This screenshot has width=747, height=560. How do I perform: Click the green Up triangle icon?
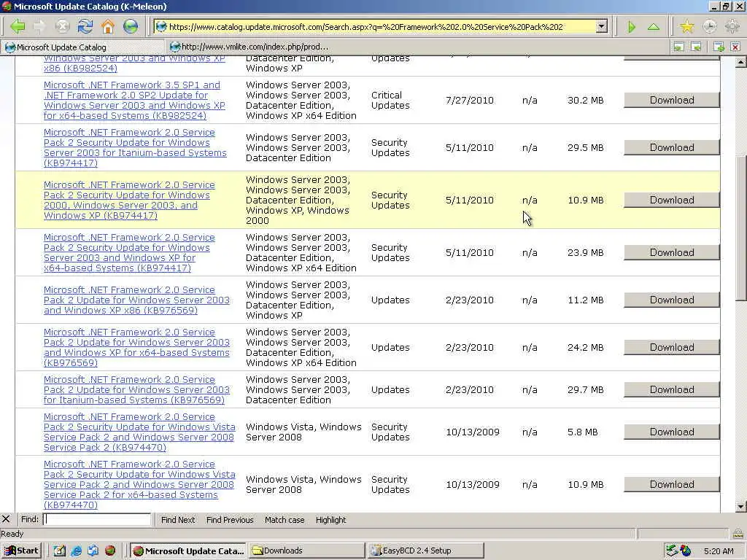pos(654,27)
